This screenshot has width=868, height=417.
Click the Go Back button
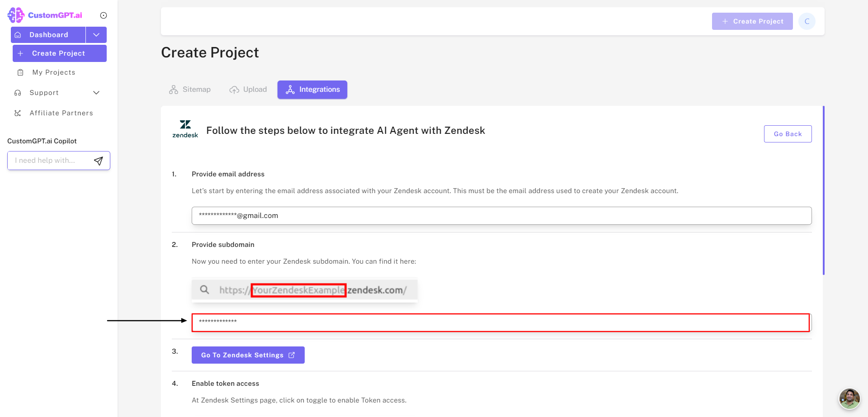pyautogui.click(x=788, y=134)
